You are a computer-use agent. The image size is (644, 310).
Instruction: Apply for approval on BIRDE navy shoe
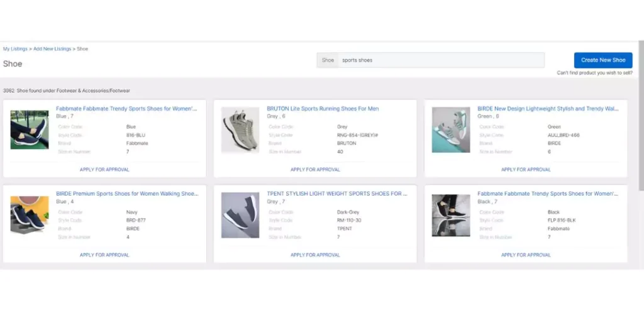[x=104, y=255]
